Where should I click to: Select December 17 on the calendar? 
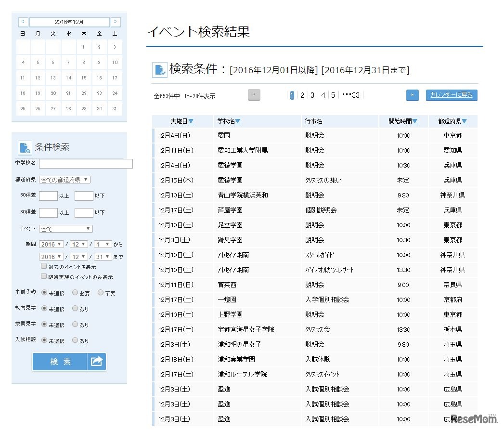click(115, 78)
